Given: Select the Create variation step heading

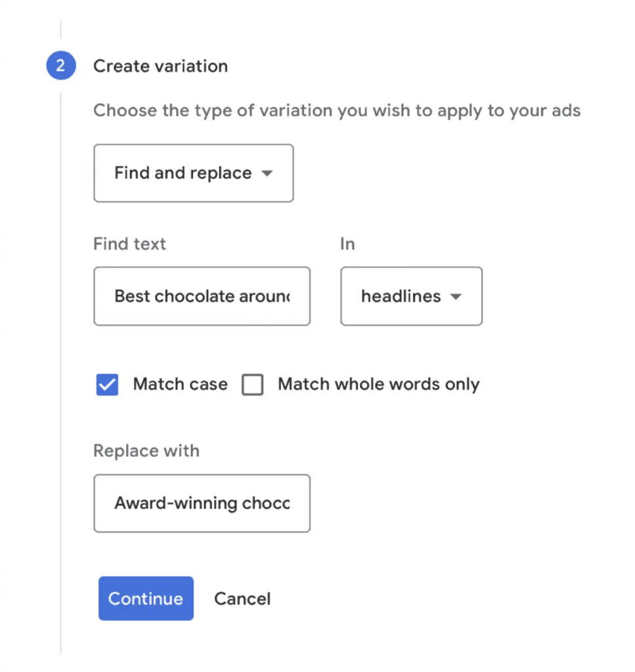Looking at the screenshot, I should [x=160, y=66].
